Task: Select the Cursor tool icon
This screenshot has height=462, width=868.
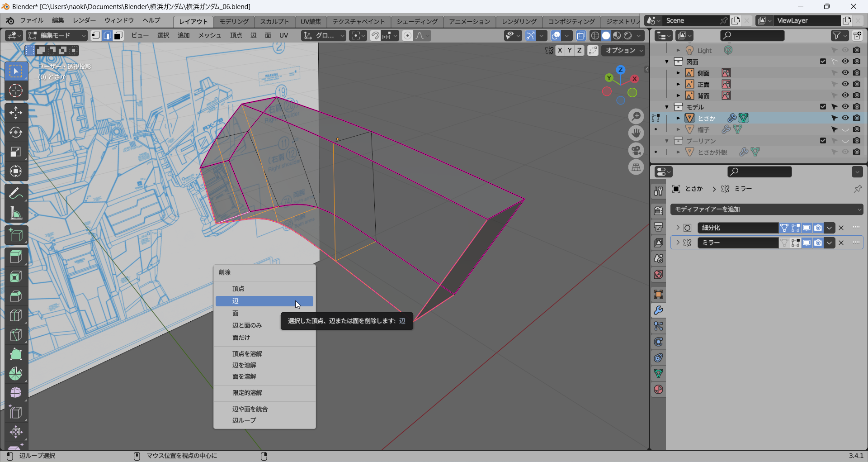Action: tap(16, 91)
